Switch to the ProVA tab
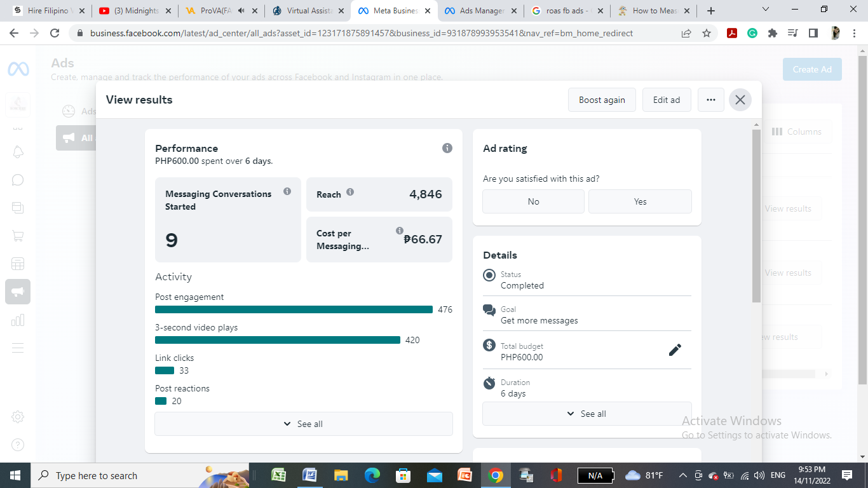Viewport: 868px width, 488px height. tap(220, 11)
